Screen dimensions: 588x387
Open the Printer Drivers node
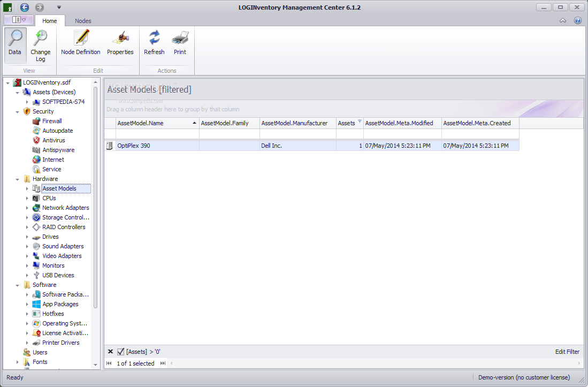click(x=61, y=343)
